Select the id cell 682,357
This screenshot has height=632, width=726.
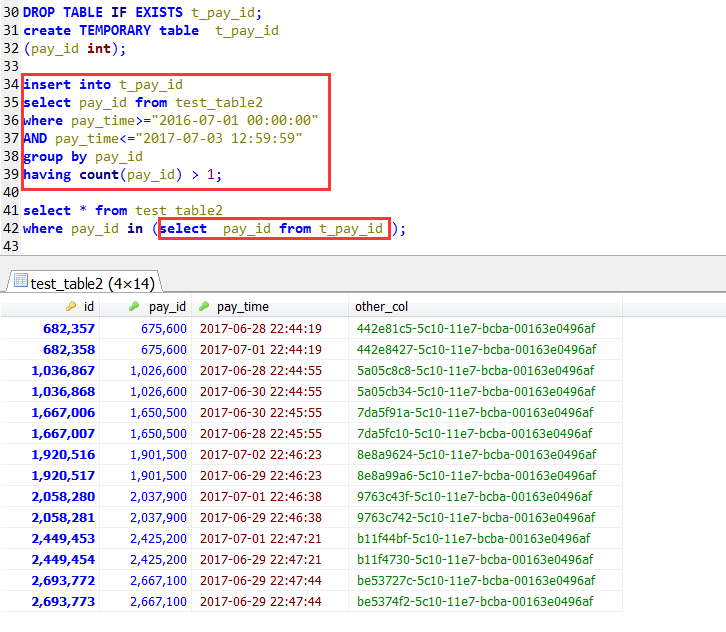click(69, 328)
